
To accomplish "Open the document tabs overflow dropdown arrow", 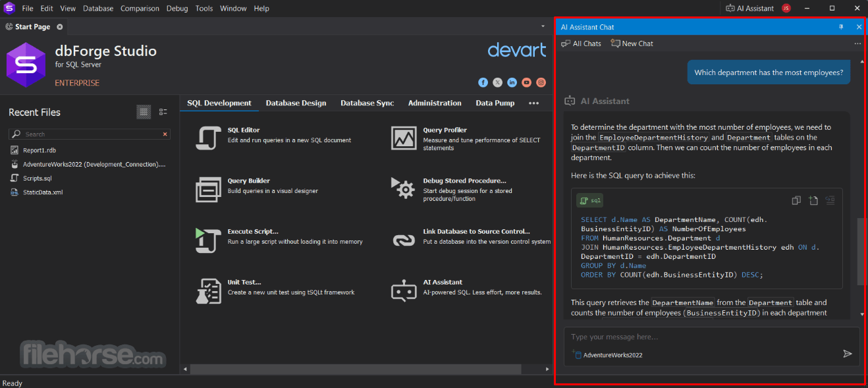I will (x=541, y=27).
